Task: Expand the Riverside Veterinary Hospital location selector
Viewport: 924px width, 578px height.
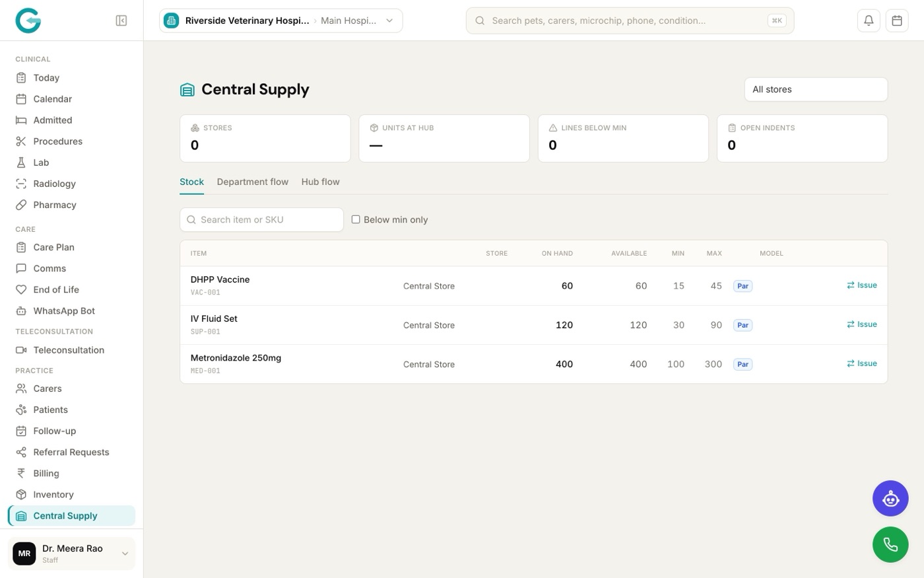Action: 281,20
